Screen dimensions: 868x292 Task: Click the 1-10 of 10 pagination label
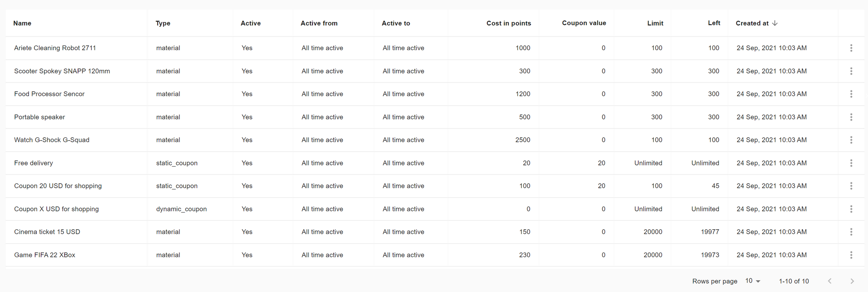794,281
